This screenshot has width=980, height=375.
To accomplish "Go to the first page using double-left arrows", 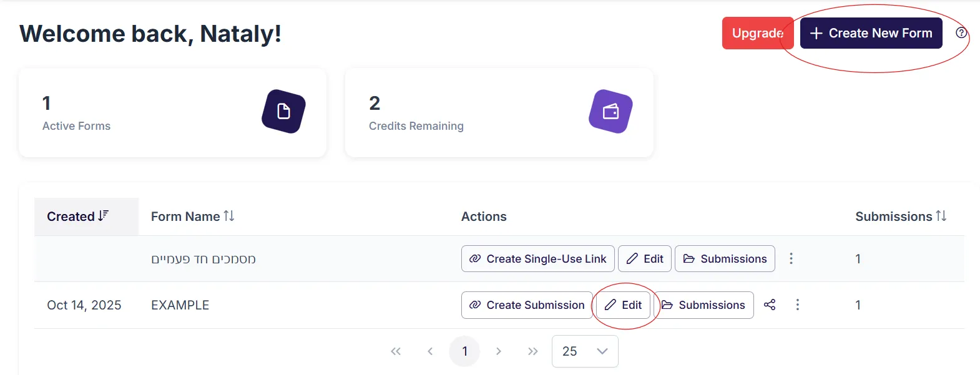I will tap(396, 351).
